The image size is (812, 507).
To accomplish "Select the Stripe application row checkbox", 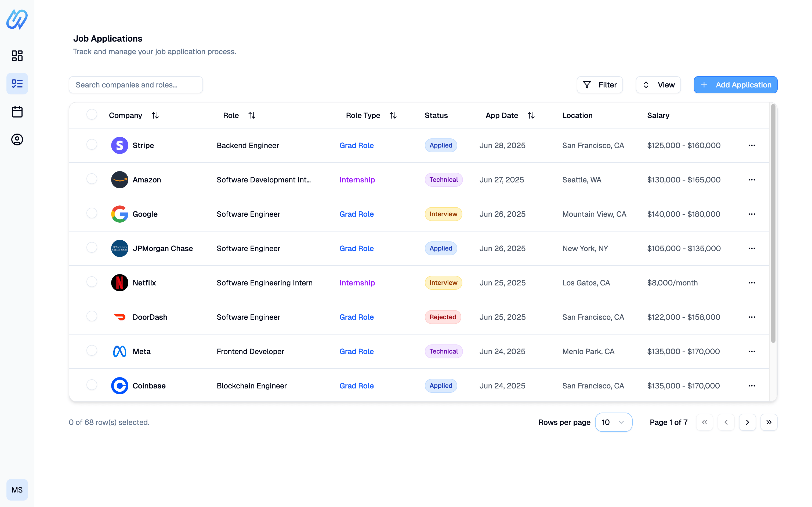I will click(92, 145).
